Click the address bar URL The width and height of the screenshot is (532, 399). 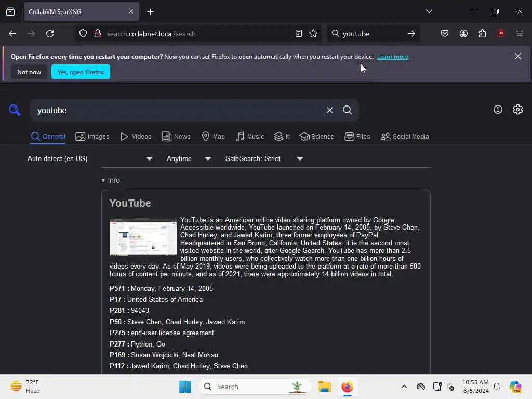[x=151, y=34]
